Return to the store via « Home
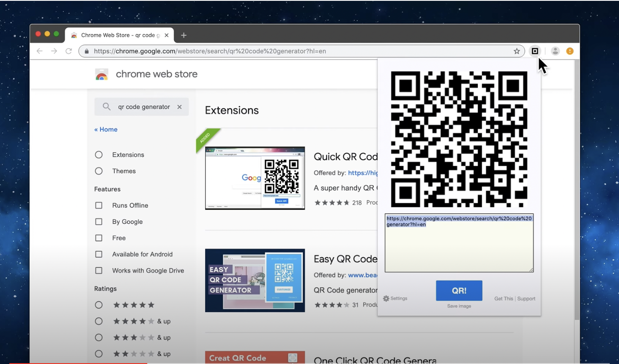 tap(106, 130)
